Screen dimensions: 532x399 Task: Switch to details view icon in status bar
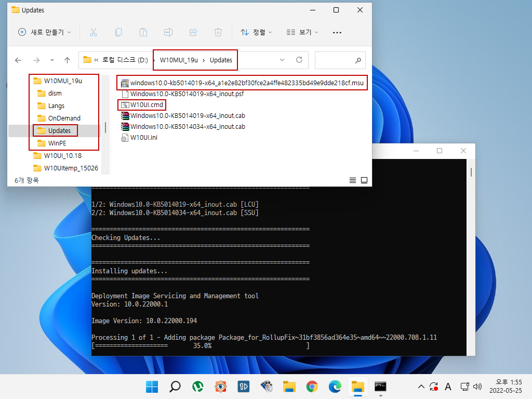click(353, 180)
